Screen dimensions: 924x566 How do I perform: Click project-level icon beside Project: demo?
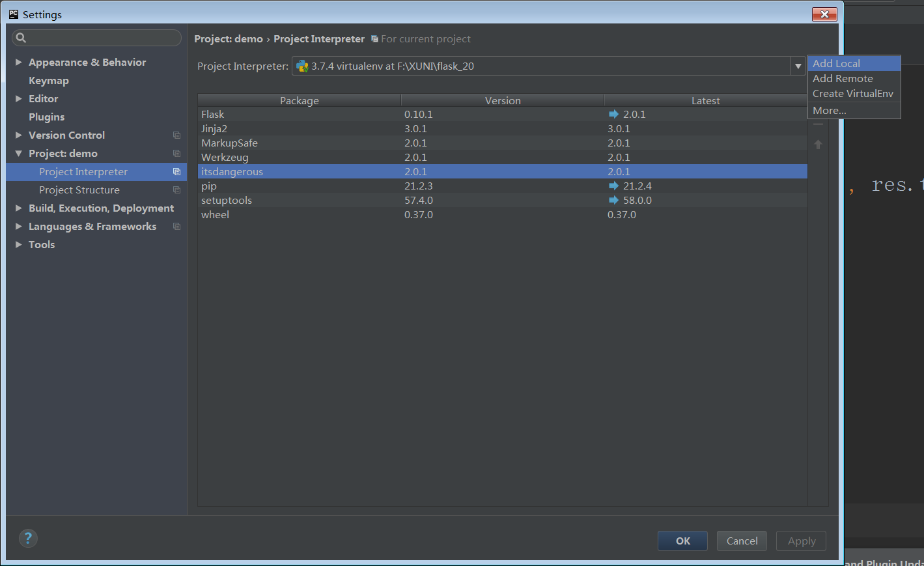(176, 153)
